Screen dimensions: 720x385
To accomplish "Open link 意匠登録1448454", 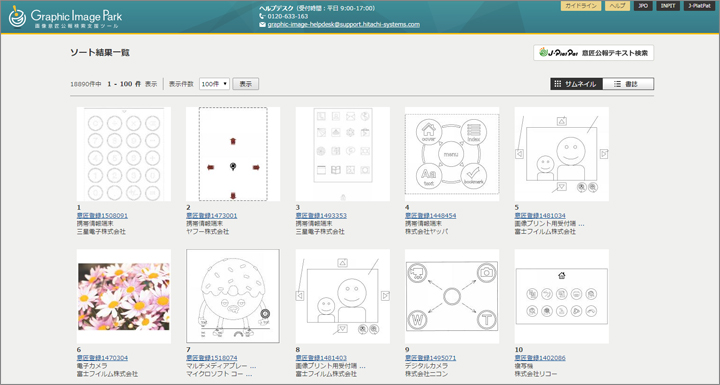I will 431,215.
